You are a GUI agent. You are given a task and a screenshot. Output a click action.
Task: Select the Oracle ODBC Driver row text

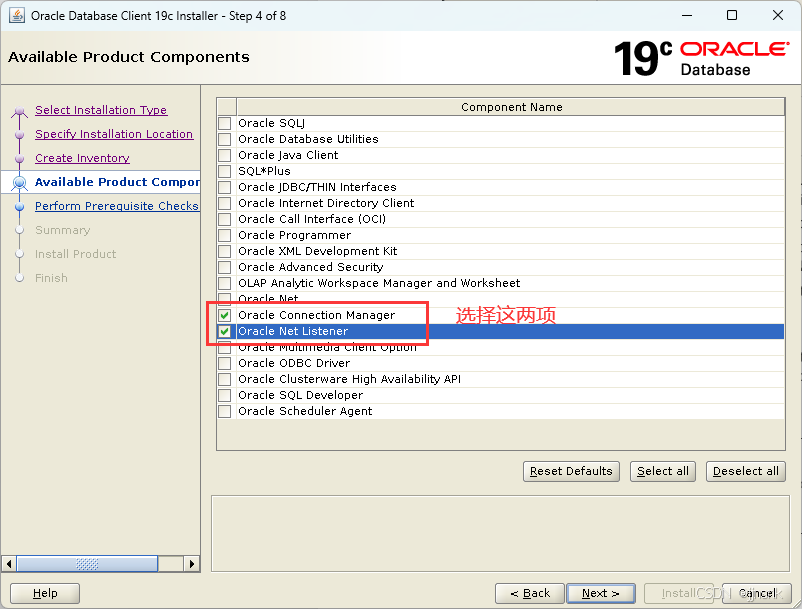click(x=294, y=363)
